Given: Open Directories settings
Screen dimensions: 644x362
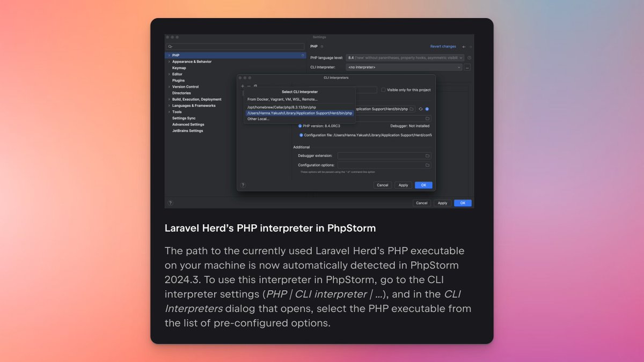Looking at the screenshot, I should [181, 93].
